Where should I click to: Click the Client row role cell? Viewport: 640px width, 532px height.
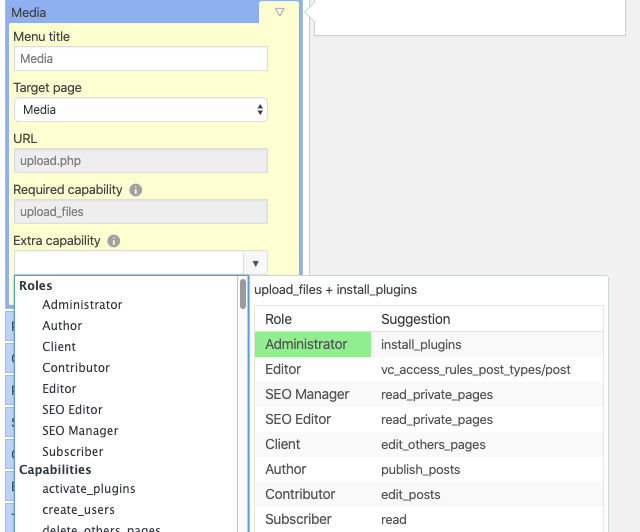[x=313, y=444]
